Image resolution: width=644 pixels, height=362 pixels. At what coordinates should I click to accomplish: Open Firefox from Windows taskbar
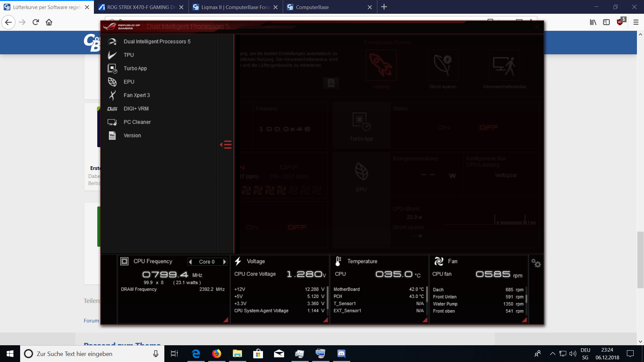tap(217, 354)
